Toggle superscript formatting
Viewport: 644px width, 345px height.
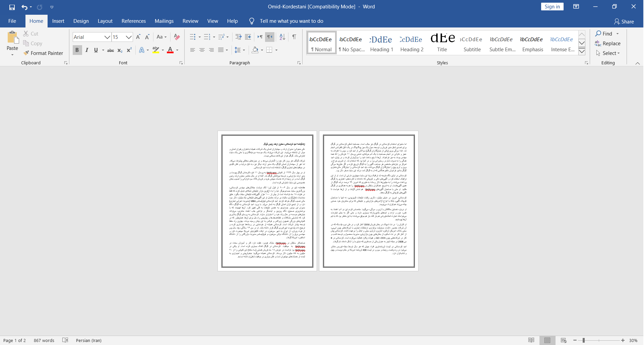[129, 50]
